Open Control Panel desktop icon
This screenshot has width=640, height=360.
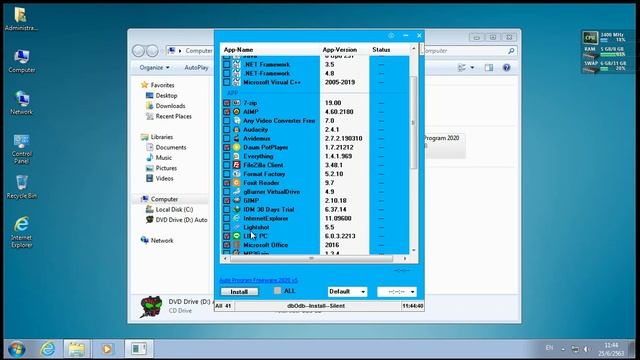point(22,149)
